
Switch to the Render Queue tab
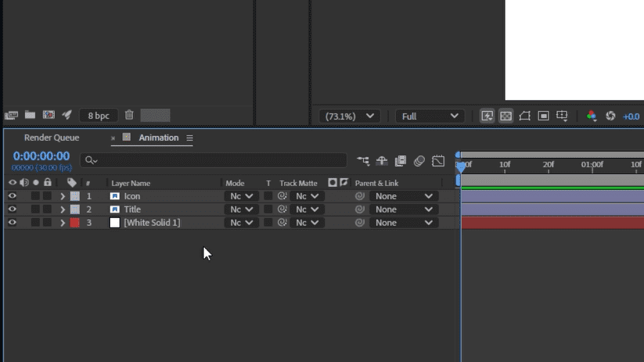pos(52,138)
